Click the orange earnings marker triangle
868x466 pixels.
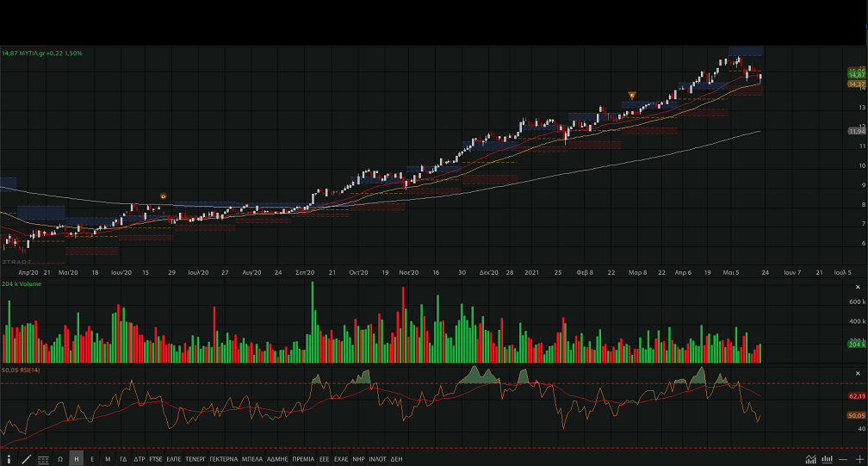(x=632, y=96)
